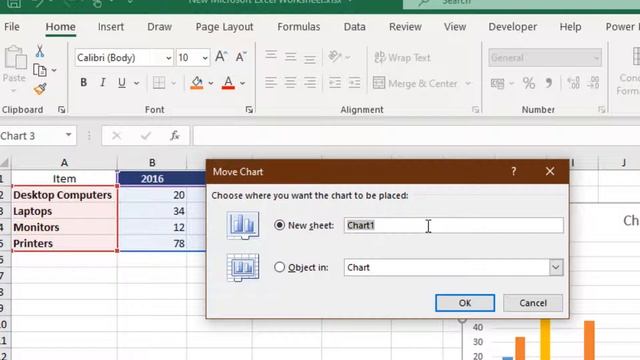
Task: Click the Paste clipboard icon
Action: (x=15, y=57)
